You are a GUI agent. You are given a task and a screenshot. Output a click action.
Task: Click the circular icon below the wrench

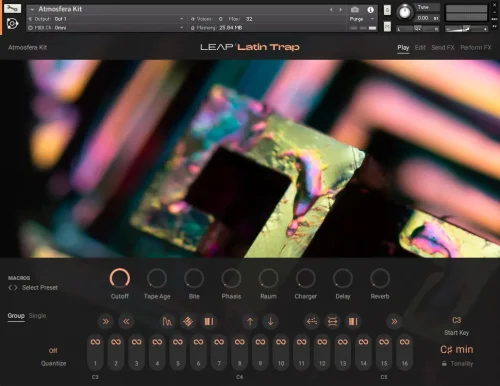[12, 24]
